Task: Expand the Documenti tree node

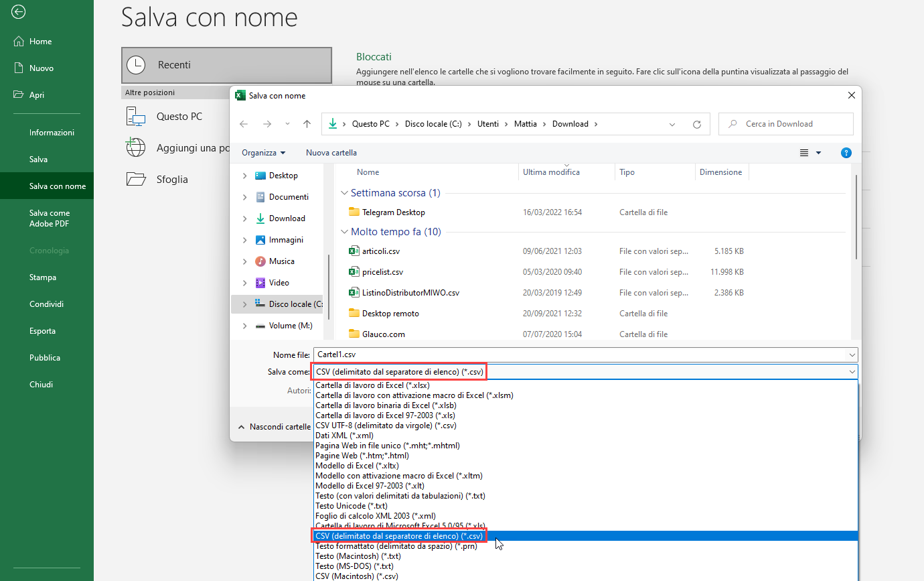Action: pos(244,197)
